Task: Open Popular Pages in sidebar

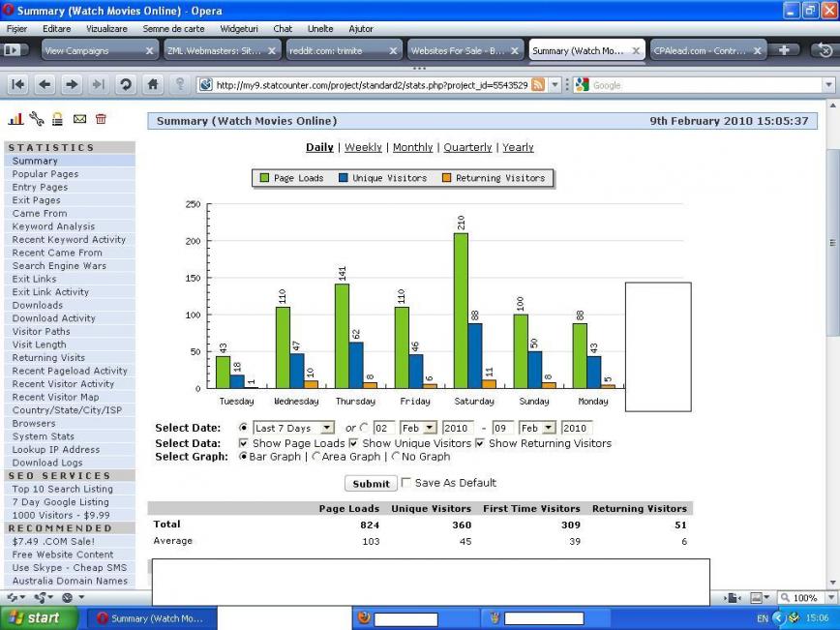Action: 45,173
